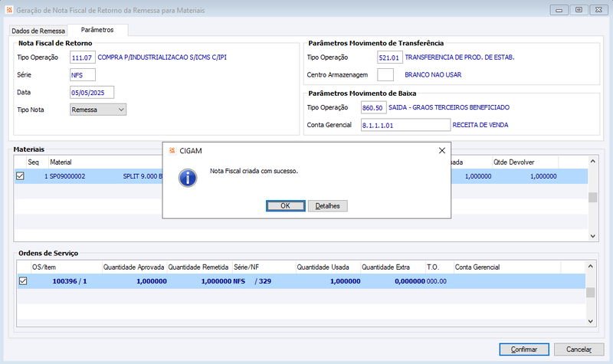Toggle checkbox for OS 100396 / 1
613x364 pixels.
pyautogui.click(x=23, y=281)
